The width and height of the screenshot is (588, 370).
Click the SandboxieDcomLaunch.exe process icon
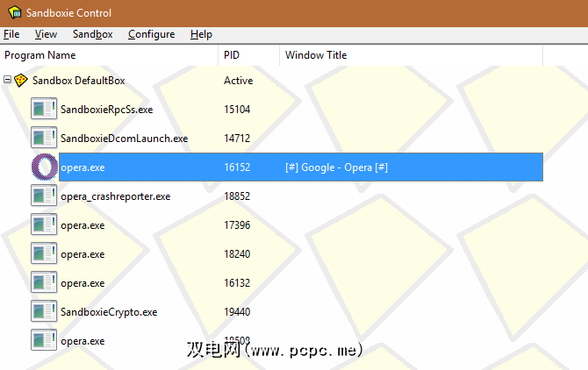click(44, 138)
